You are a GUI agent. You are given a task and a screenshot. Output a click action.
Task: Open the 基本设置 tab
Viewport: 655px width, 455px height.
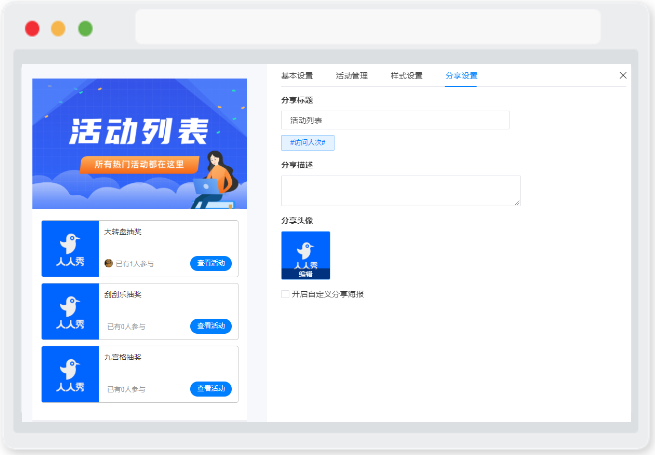(x=297, y=76)
